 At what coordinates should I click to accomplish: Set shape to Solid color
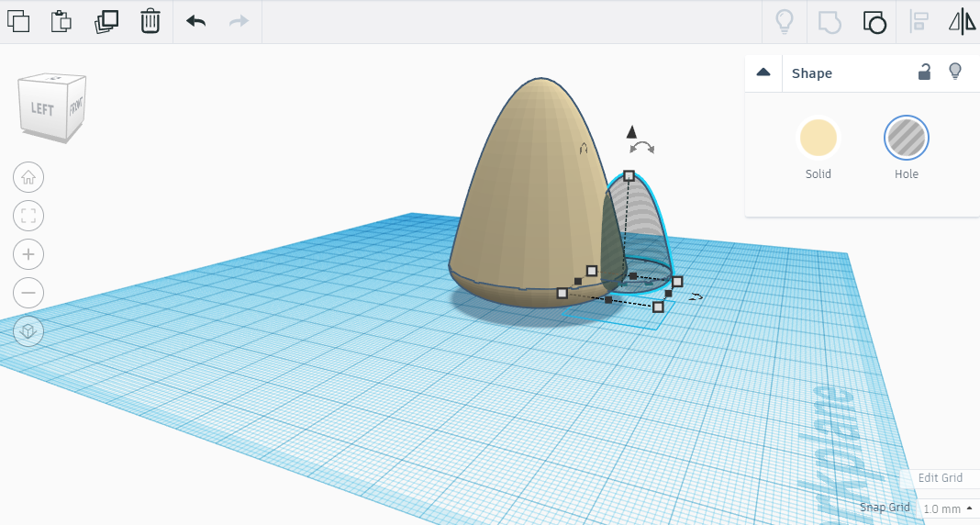click(819, 138)
